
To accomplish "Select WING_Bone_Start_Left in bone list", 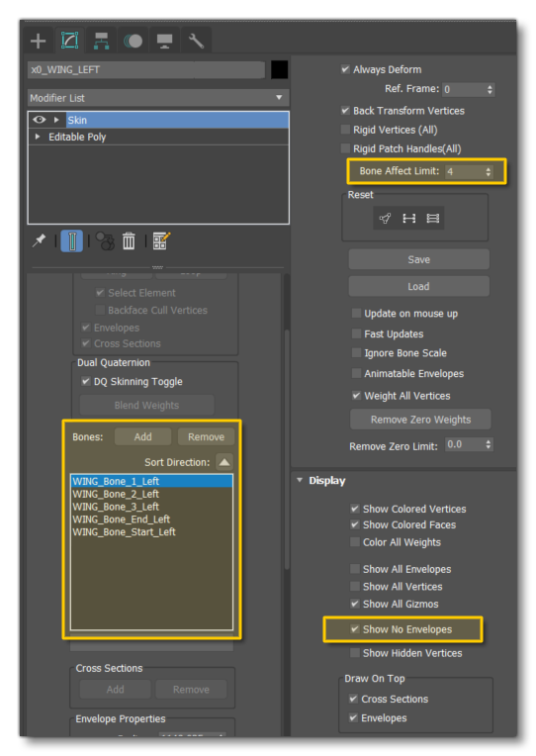I will (x=151, y=531).
